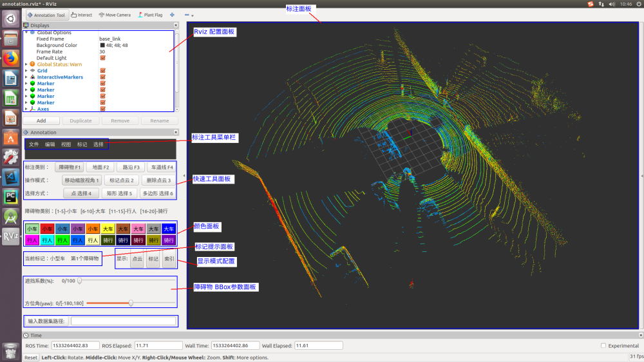
Task: Open the dropdown arrow beside the minus icon
Action: point(193,15)
